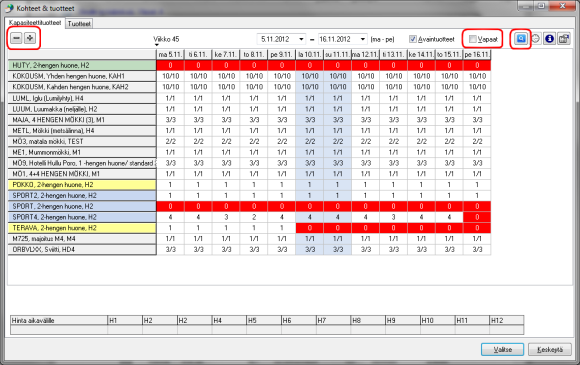This screenshot has width=580, height=365.
Task: Select row MÖ9, Hotelli Hullu Poro
Action: click(82, 163)
